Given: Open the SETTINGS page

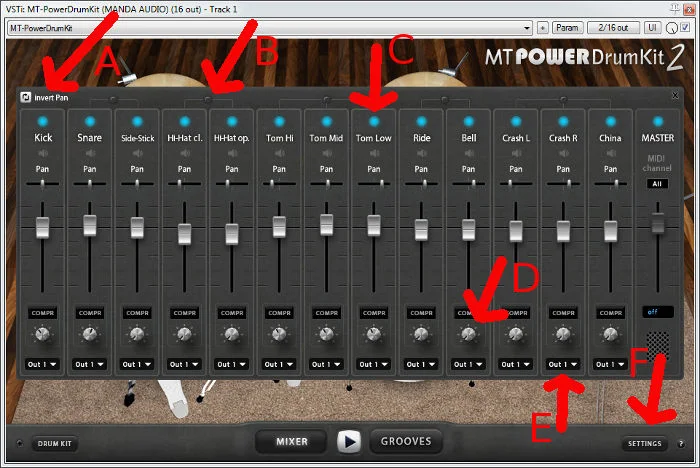Looking at the screenshot, I should (x=645, y=443).
